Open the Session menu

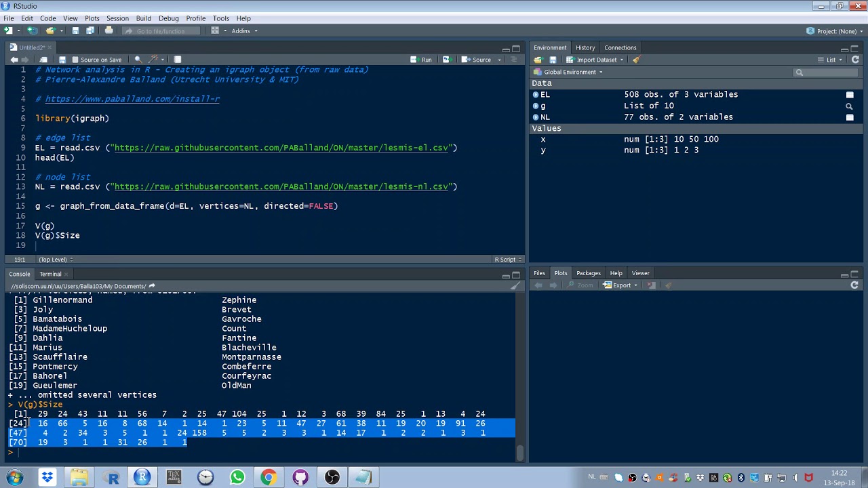coord(117,18)
